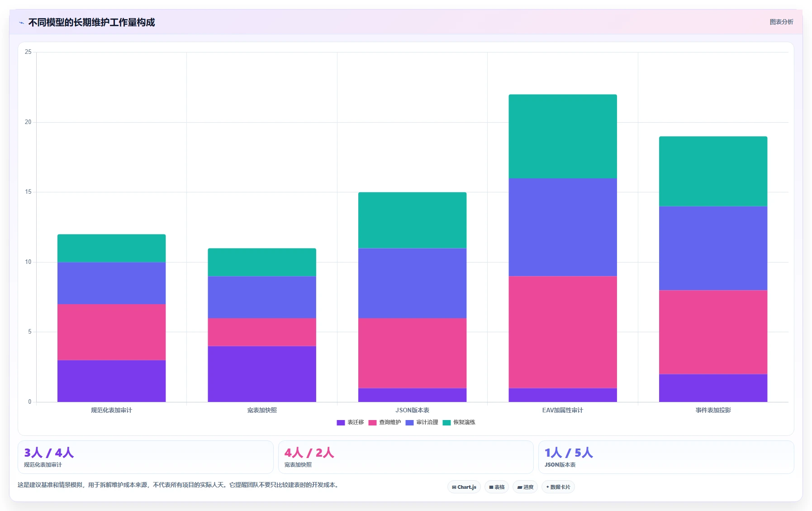This screenshot has width=812, height=511.
Task: Click the y-axis tick value 25
Action: [x=28, y=52]
